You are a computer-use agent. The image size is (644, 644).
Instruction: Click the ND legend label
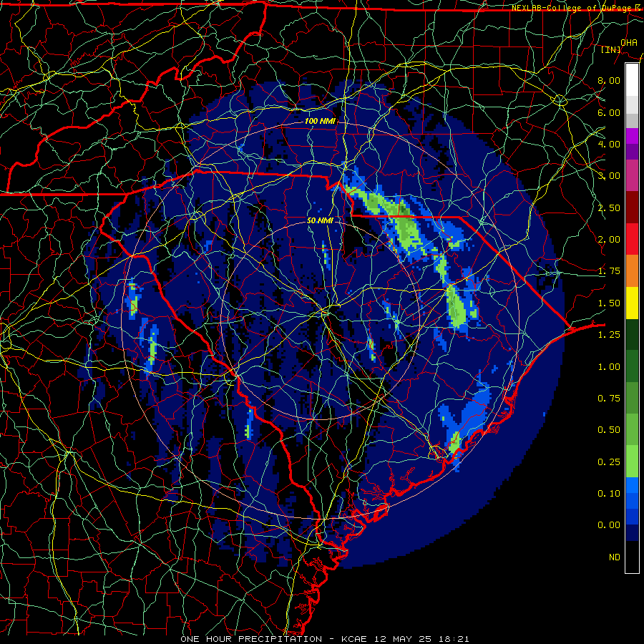pos(615,557)
